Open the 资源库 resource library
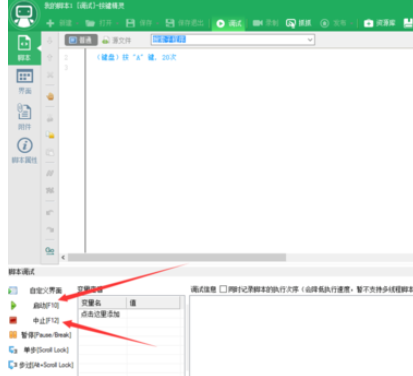This screenshot has height=376, width=413. pyautogui.click(x=379, y=23)
